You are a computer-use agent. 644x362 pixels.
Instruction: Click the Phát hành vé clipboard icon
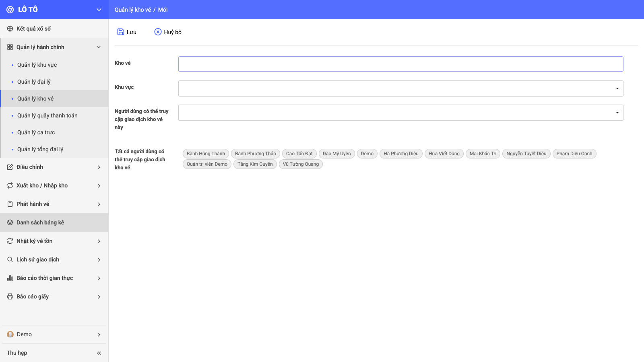pyautogui.click(x=10, y=204)
